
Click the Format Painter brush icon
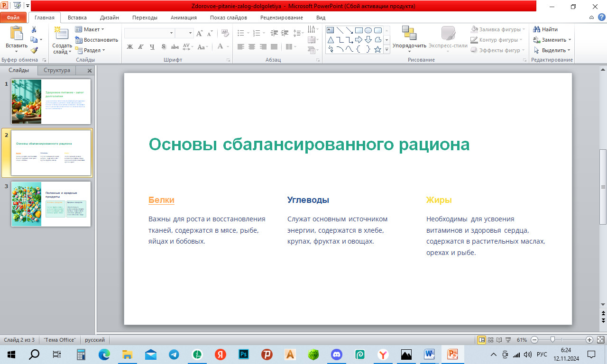pyautogui.click(x=34, y=50)
